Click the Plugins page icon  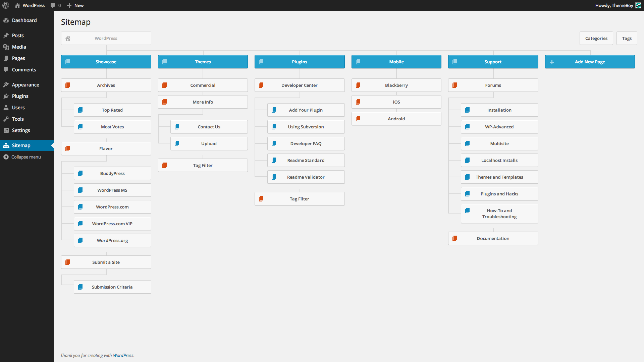tap(261, 61)
